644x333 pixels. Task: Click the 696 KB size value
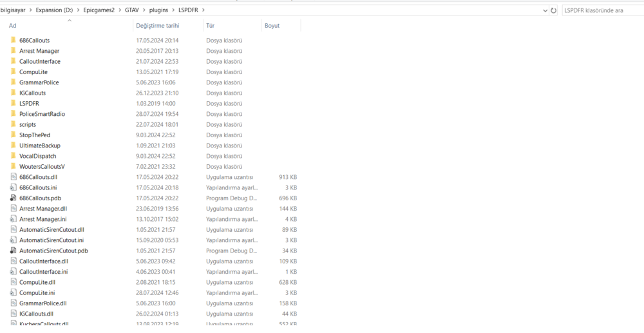pyautogui.click(x=288, y=198)
